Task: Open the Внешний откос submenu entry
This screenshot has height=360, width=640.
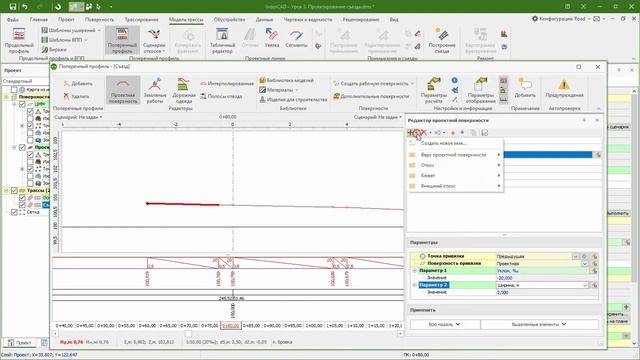Action: click(456, 186)
